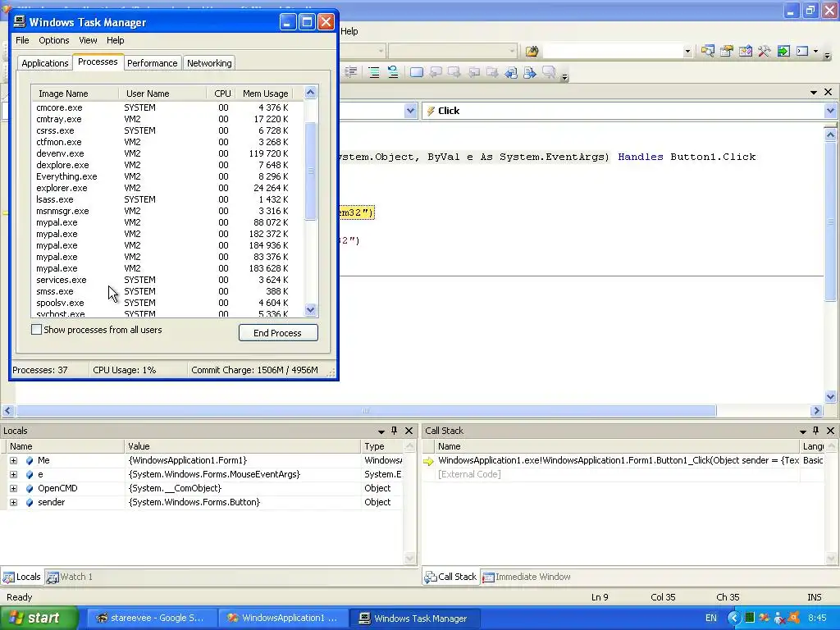Select the explorer.exe process row
840x630 pixels.
tap(167, 188)
